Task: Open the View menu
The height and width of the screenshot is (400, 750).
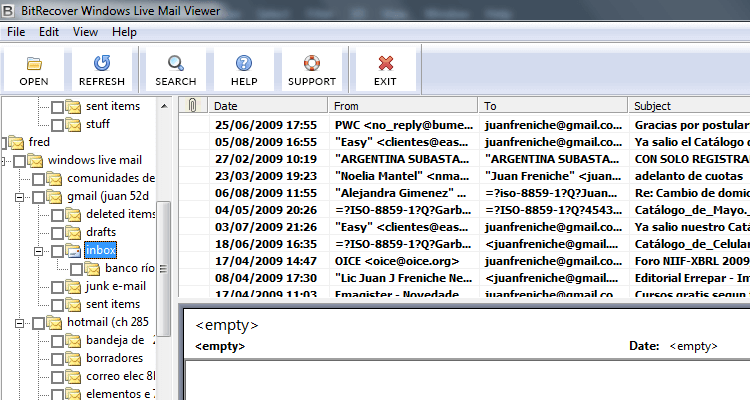Action: (x=85, y=32)
